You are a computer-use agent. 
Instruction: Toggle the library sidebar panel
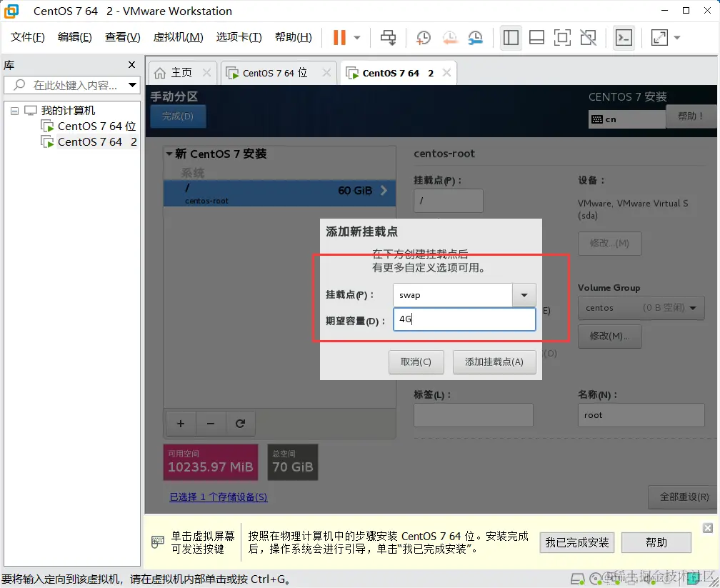coord(511,38)
